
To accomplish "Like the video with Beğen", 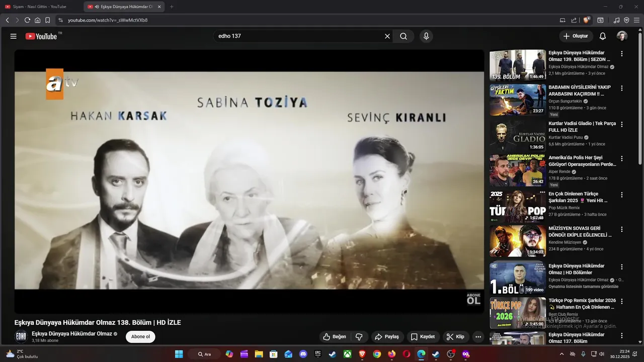I will [x=335, y=337].
